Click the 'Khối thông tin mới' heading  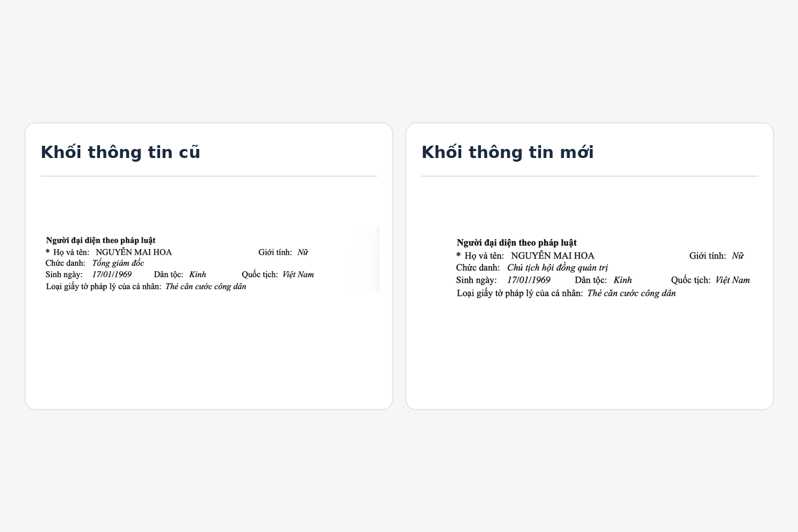pyautogui.click(x=508, y=152)
